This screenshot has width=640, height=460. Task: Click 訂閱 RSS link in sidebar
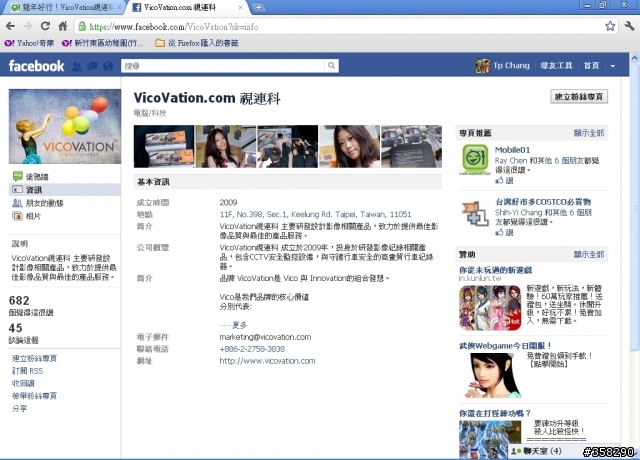click(x=27, y=371)
